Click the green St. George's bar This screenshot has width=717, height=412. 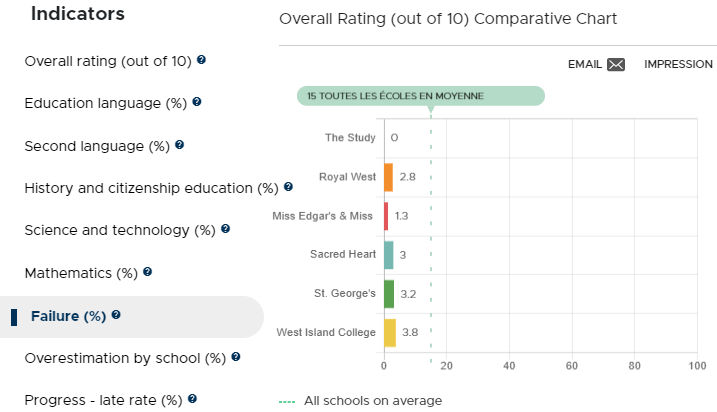tap(389, 294)
